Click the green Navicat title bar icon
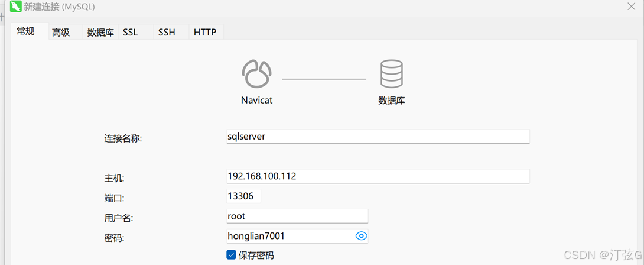Image resolution: width=644 pixels, height=265 pixels. (x=15, y=7)
